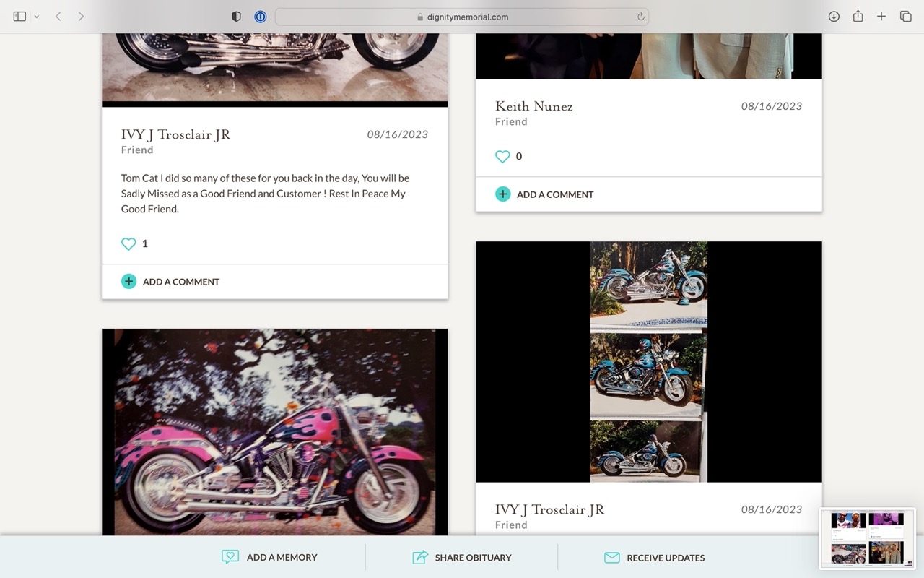Viewport: 924px width, 578px height.
Task: Open the screenshot preview thumbnail
Action: [x=867, y=538]
